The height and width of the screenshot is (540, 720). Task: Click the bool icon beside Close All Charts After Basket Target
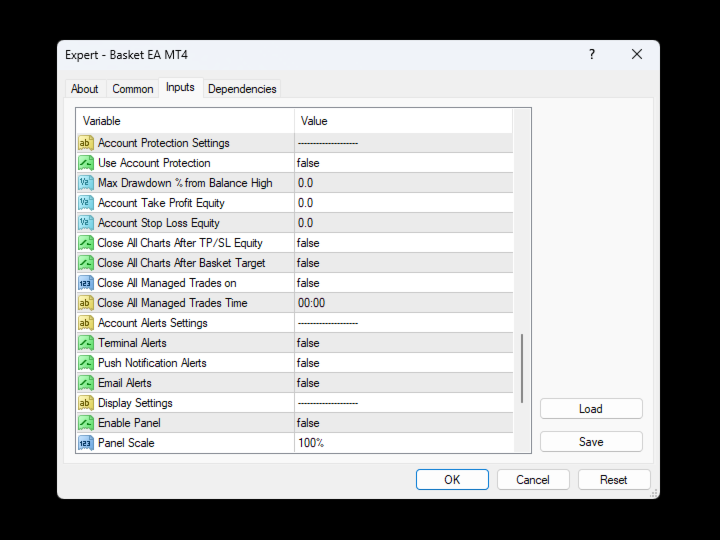(85, 263)
